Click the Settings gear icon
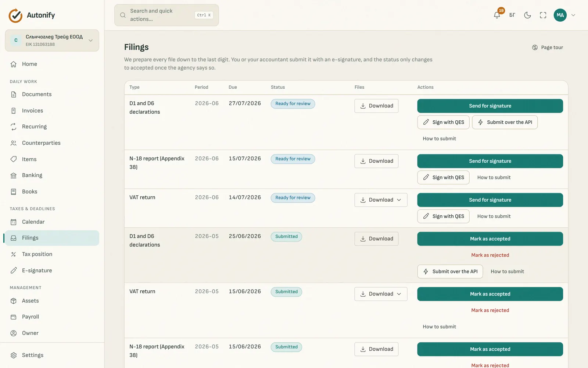Viewport: 588px width, 368px height. (x=14, y=355)
